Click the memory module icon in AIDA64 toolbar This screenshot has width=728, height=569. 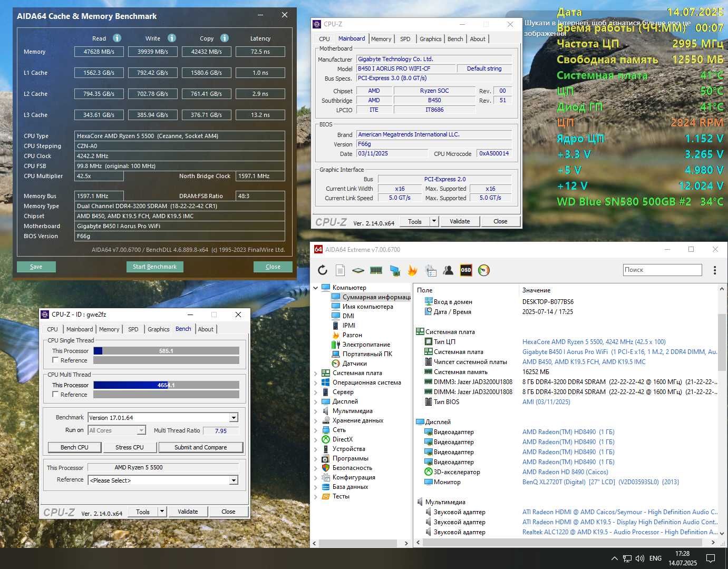point(376,270)
